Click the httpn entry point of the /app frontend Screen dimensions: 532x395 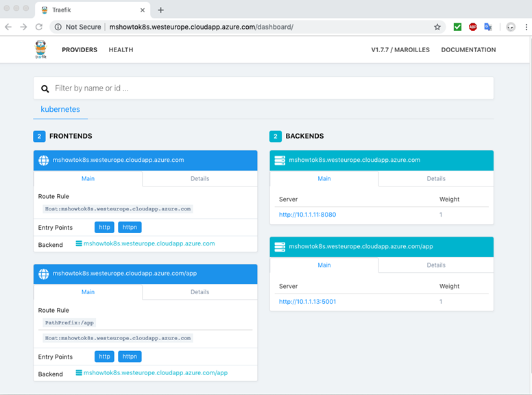pyautogui.click(x=130, y=357)
